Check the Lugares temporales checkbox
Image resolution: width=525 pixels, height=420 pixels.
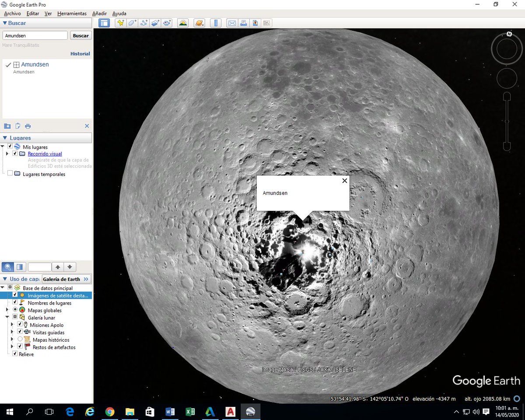[x=10, y=173]
